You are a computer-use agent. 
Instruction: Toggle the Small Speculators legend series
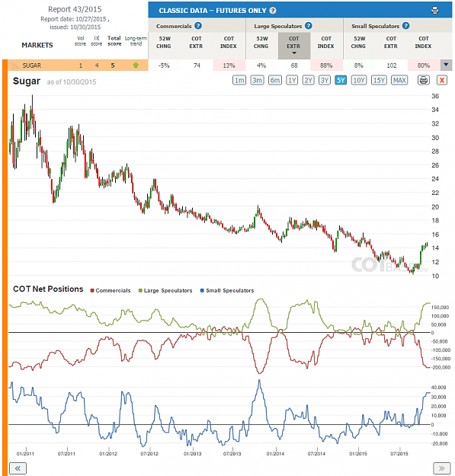click(x=227, y=290)
